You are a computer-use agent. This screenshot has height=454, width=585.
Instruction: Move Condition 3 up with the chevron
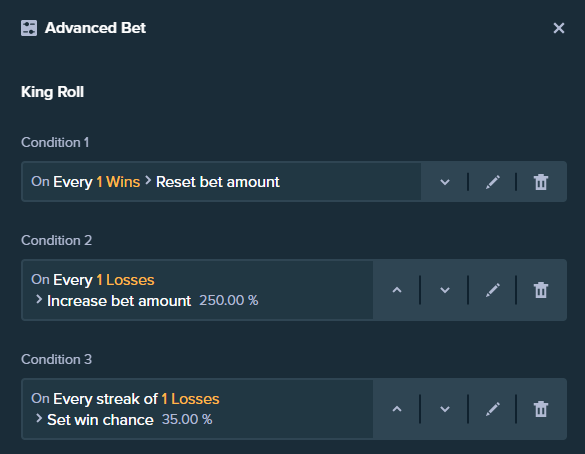coord(397,409)
